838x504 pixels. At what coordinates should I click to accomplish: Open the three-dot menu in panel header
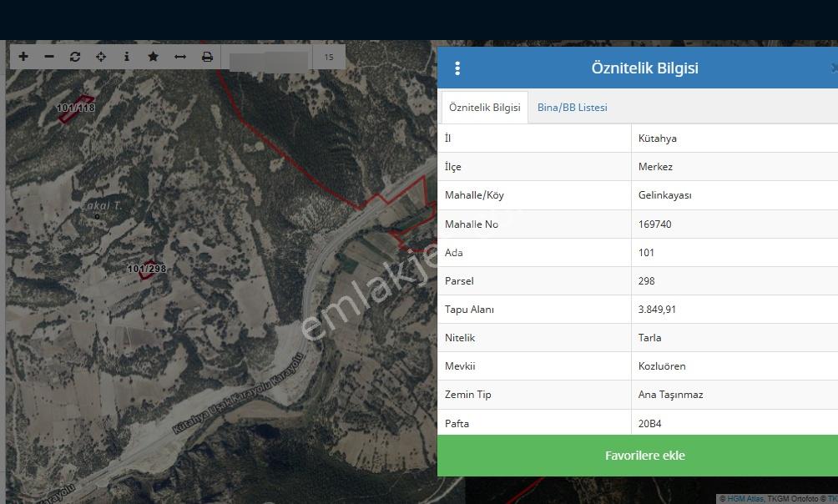pos(457,68)
